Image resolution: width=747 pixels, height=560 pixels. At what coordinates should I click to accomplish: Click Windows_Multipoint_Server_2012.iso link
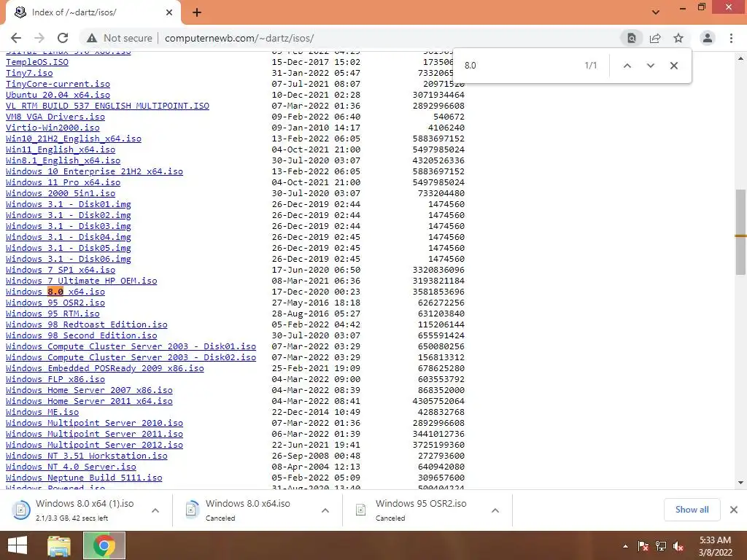coord(94,446)
